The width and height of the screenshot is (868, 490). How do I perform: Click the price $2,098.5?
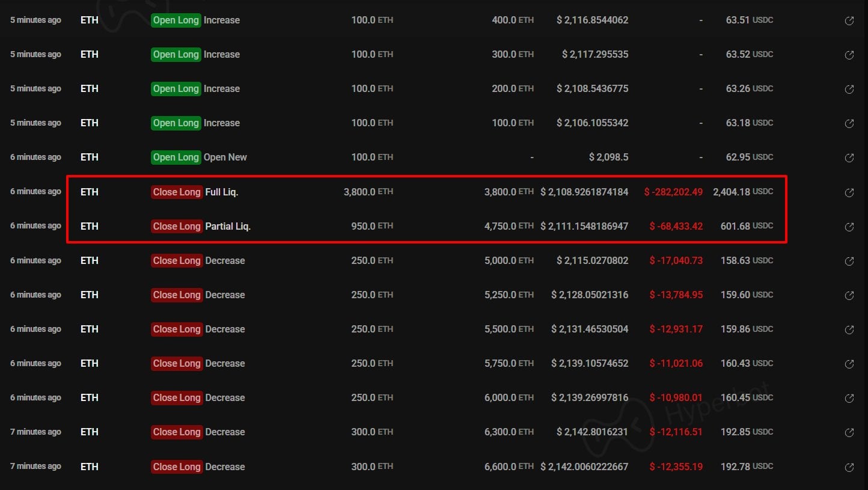[x=609, y=157]
